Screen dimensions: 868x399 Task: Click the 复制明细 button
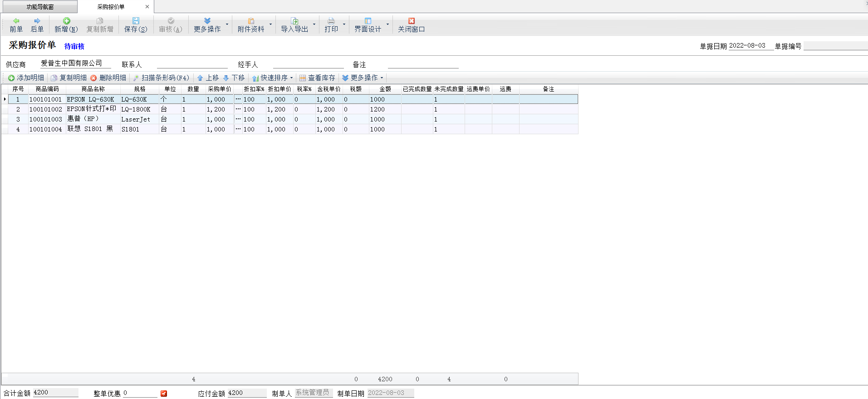pos(69,78)
